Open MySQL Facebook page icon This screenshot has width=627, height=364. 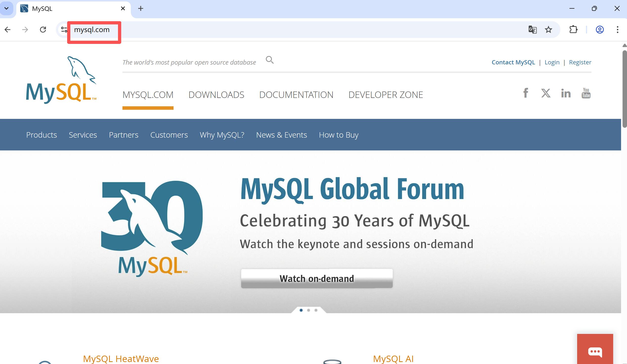[x=526, y=93]
